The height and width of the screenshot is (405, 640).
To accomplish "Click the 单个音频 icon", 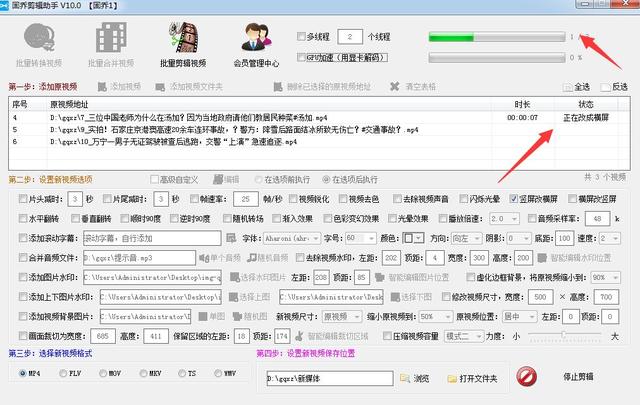I will click(x=204, y=258).
